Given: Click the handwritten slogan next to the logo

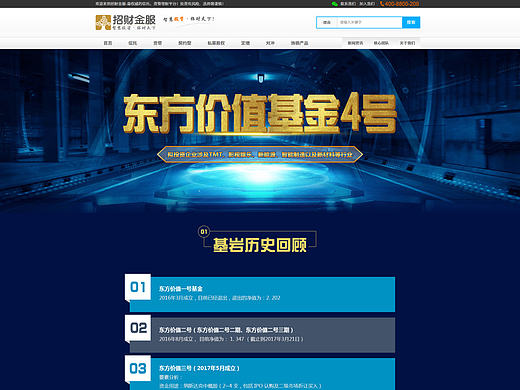Looking at the screenshot, I should pos(189,19).
